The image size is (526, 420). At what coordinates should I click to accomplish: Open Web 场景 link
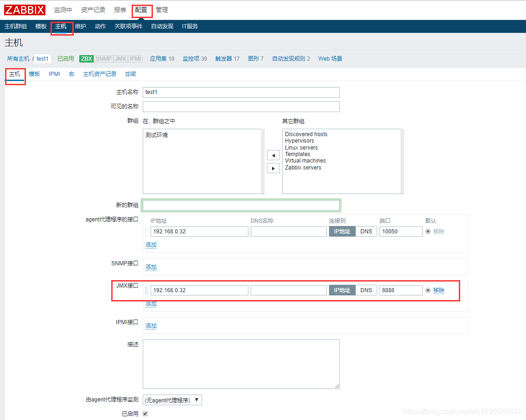click(x=330, y=59)
